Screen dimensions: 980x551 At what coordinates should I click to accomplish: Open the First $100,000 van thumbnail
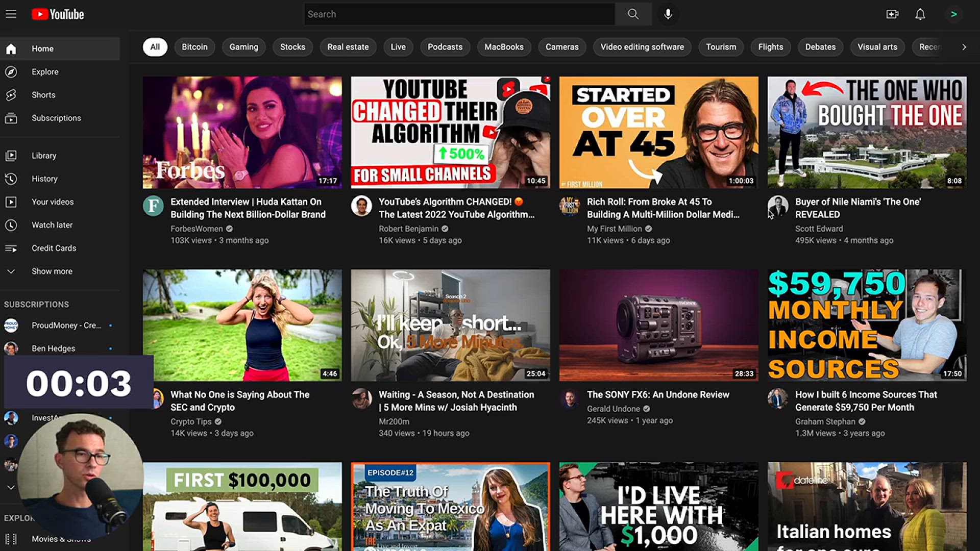242,507
